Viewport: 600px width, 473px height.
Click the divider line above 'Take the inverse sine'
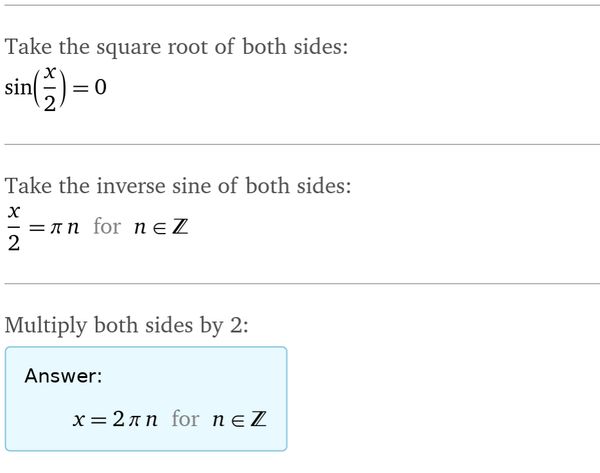tap(300, 144)
